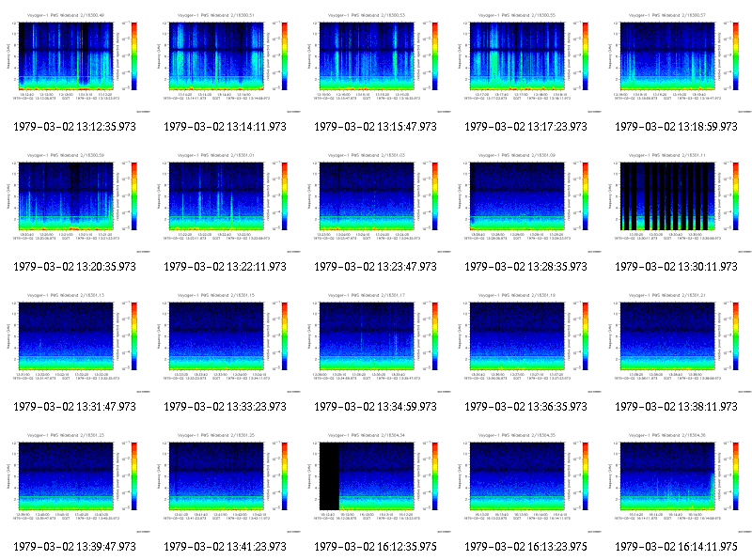Open the spectrogram thumbnail for 13:34:59.973
The image size is (752, 560).
(376, 342)
